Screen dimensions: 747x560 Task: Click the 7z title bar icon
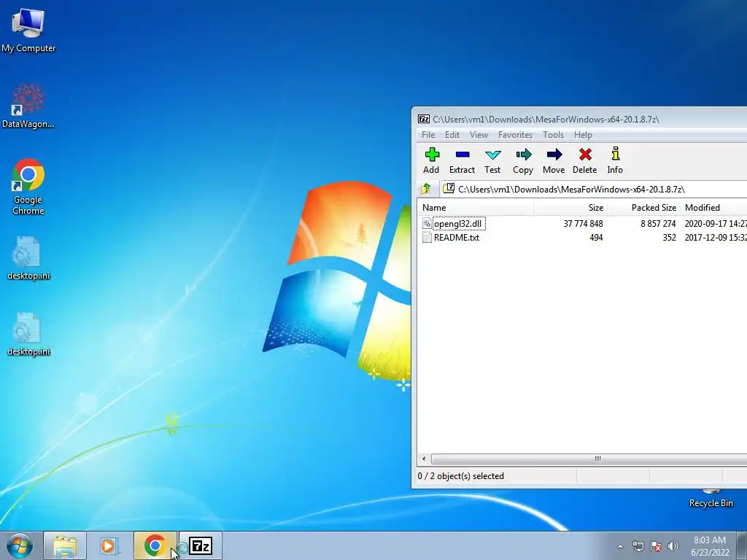[424, 119]
